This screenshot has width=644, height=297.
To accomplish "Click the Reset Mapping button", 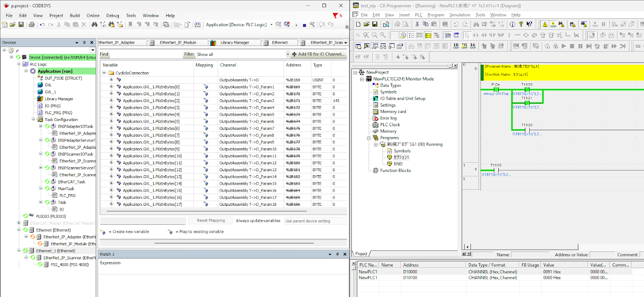I will tap(211, 220).
